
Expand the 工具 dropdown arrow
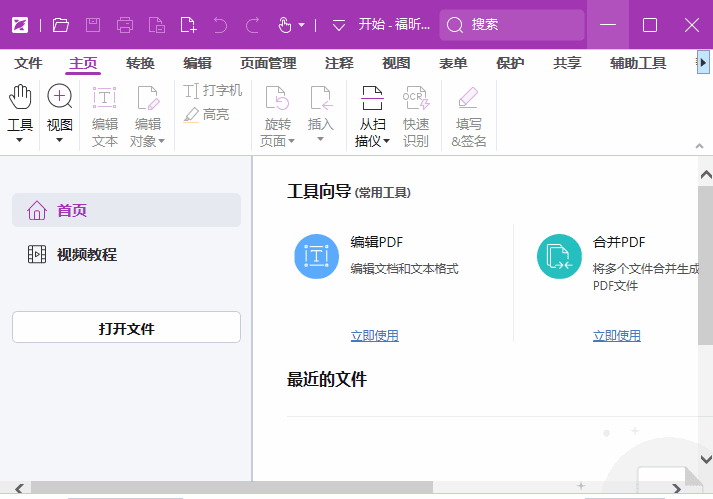[x=20, y=140]
